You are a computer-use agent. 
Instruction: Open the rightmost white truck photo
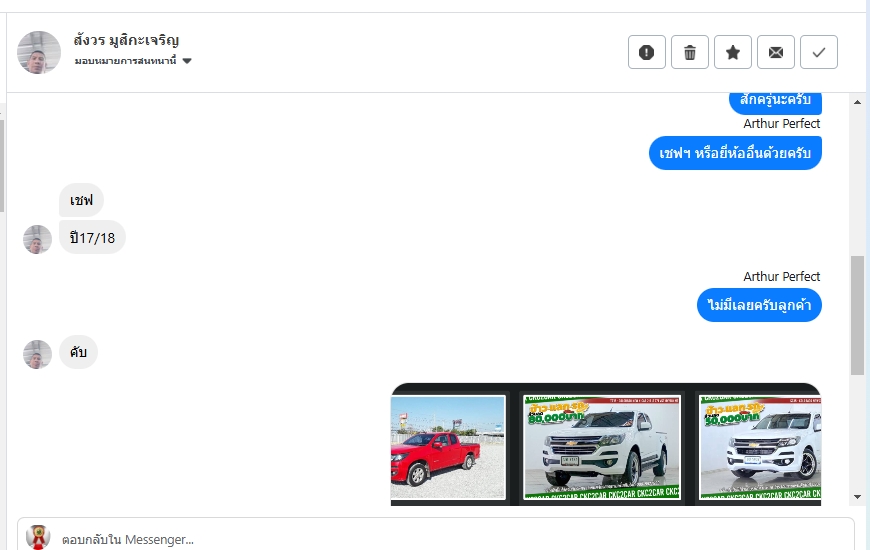tap(760, 447)
